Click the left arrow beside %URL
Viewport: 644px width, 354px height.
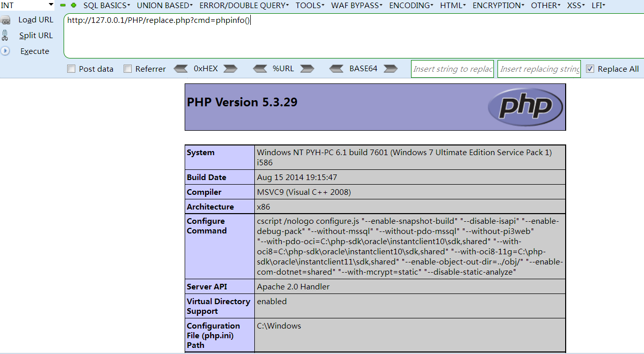coord(260,69)
